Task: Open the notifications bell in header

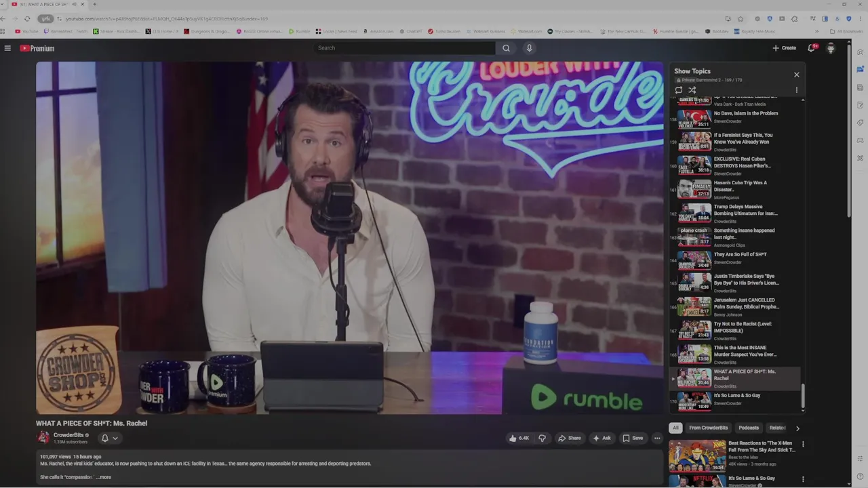Action: pos(811,48)
